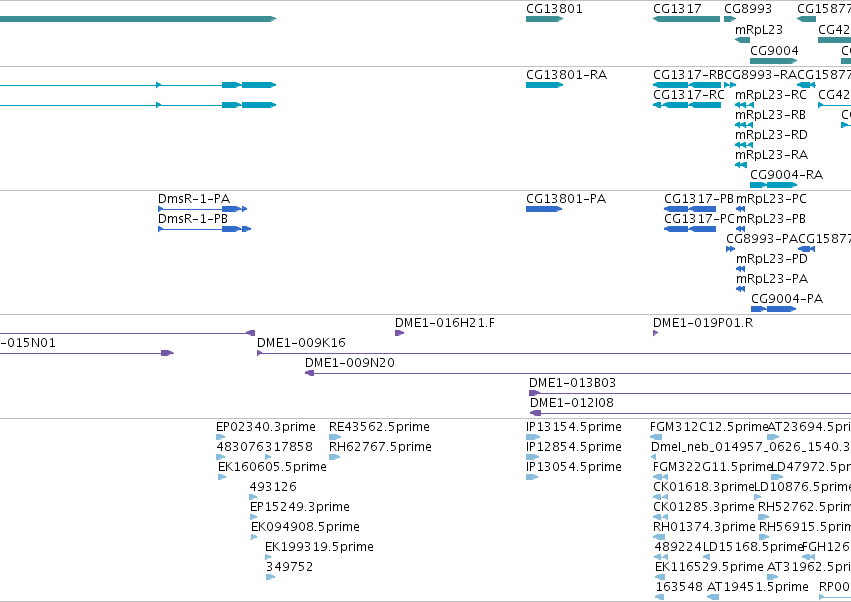Image resolution: width=851 pixels, height=602 pixels.
Task: Select the CG1317-PB protein label
Action: 699,199
